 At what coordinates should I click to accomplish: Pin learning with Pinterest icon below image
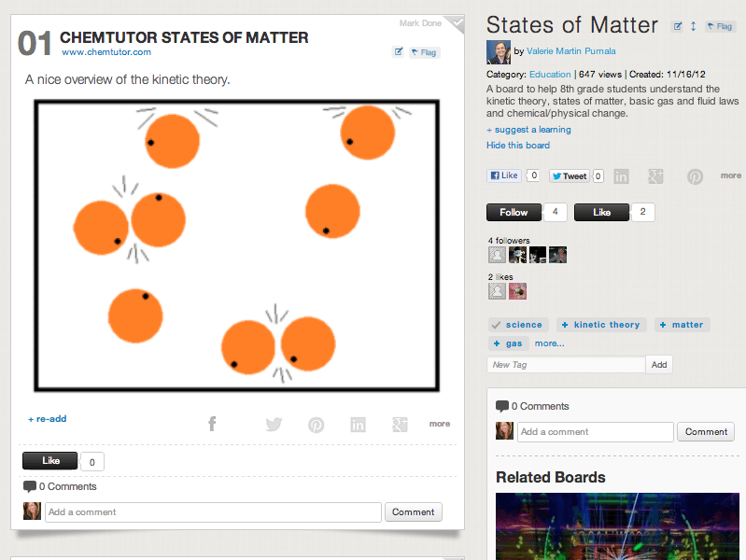(x=316, y=425)
